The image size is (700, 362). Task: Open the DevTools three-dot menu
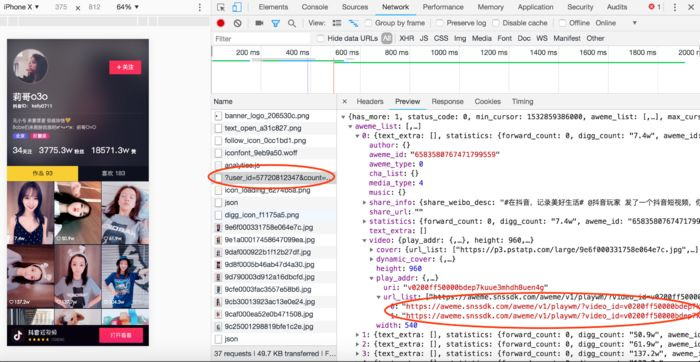pos(674,7)
